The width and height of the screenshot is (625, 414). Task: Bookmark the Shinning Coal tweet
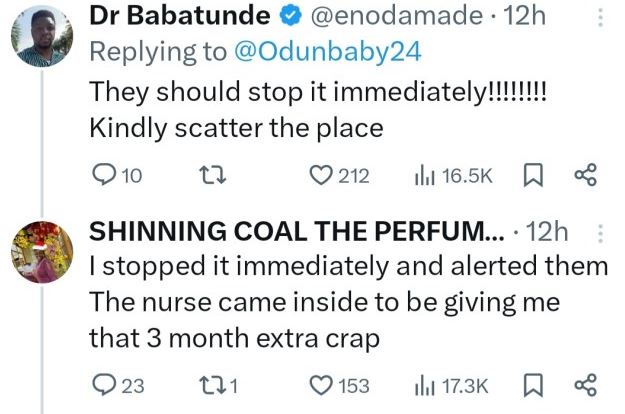[532, 385]
